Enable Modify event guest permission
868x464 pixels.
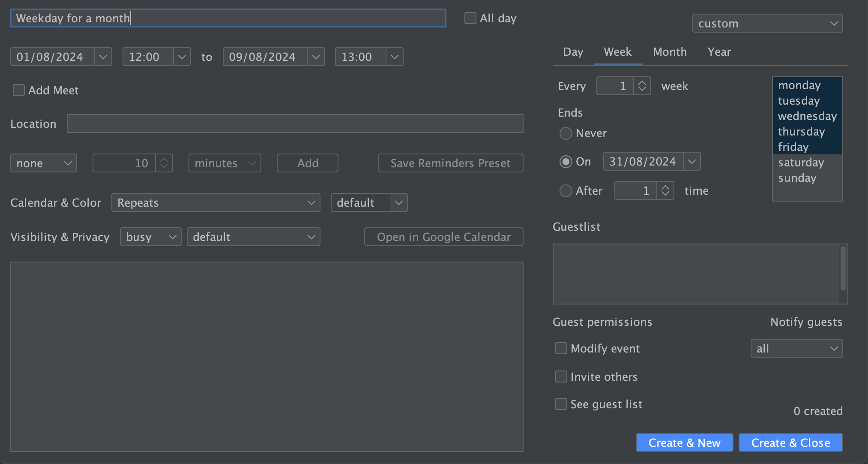(x=561, y=348)
